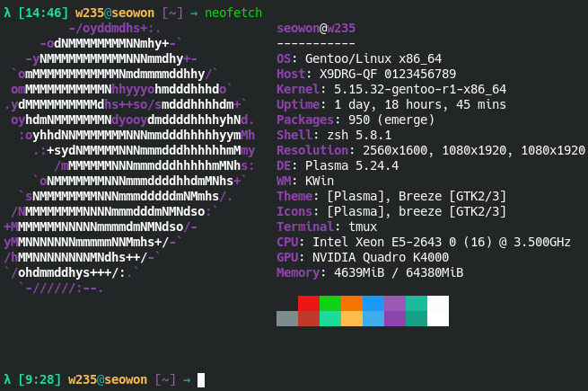Click the grey color block
This screenshot has height=391, width=588.
click(x=287, y=318)
